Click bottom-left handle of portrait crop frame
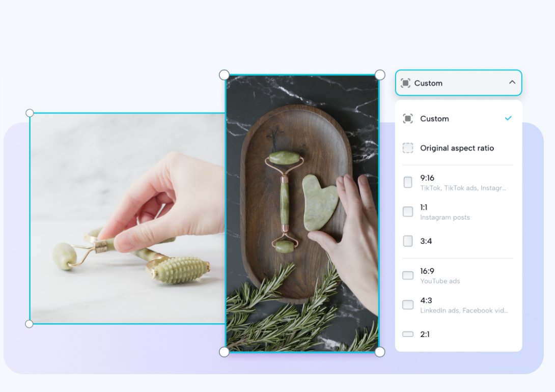555x392 pixels. 224,352
